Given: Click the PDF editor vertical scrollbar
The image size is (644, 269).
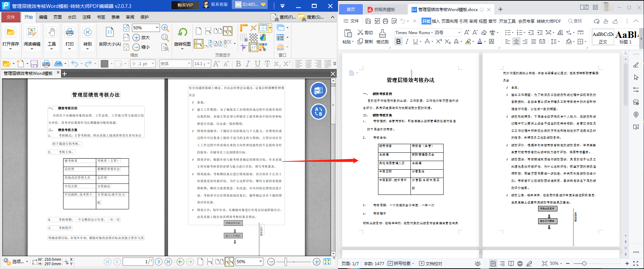Looking at the screenshot, I should tap(333, 105).
